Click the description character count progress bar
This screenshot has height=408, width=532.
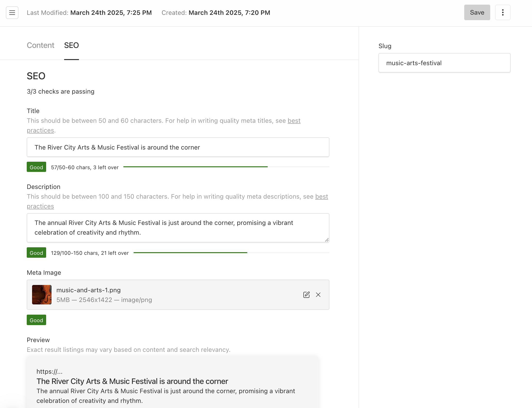pos(231,253)
